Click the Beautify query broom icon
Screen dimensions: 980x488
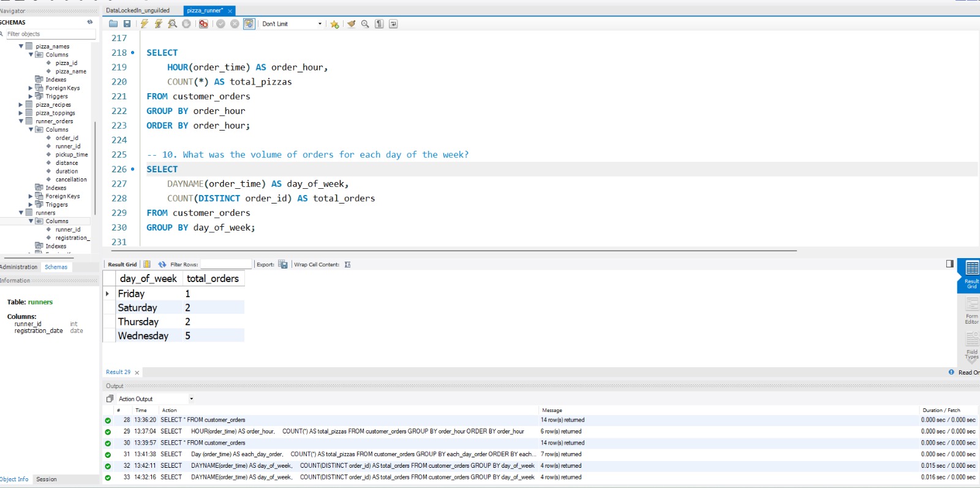point(351,24)
